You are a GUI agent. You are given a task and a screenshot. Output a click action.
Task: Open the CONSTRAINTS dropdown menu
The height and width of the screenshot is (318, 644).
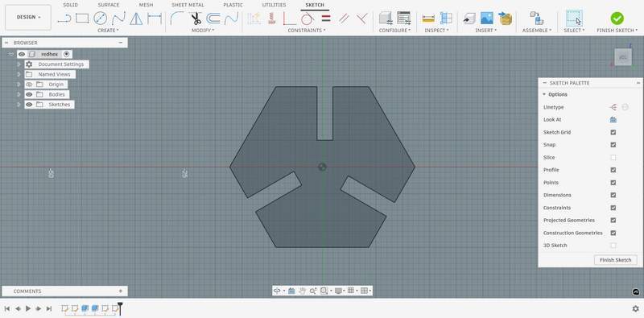(307, 31)
